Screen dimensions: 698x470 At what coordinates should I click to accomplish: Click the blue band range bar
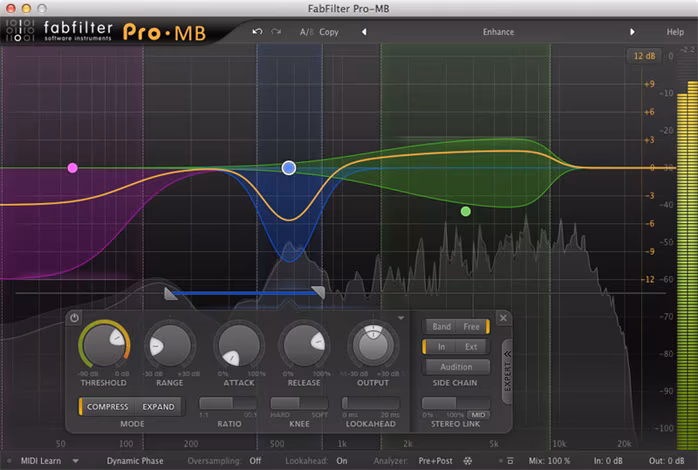point(244,293)
